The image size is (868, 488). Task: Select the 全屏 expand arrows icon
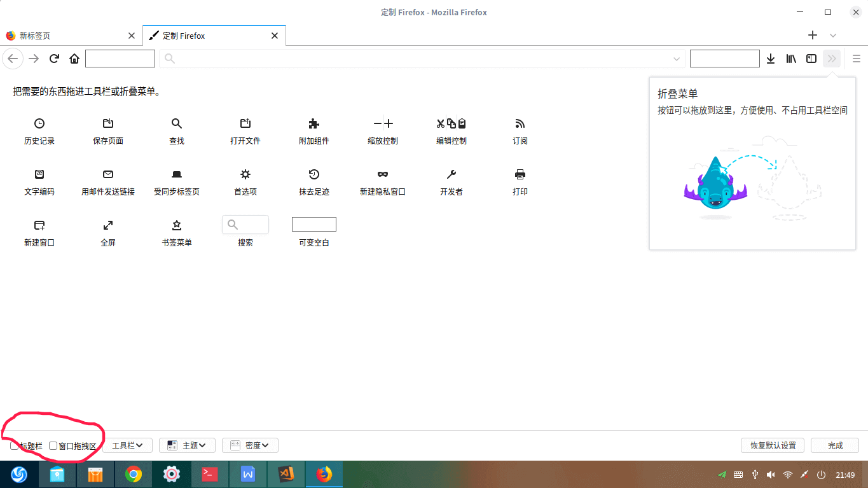coord(108,225)
